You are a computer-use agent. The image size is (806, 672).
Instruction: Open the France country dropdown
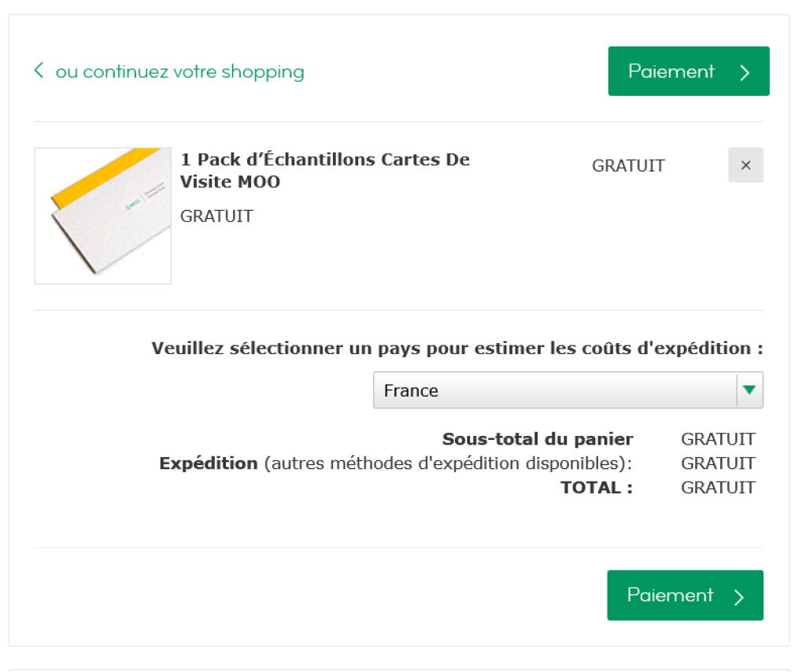(x=555, y=390)
